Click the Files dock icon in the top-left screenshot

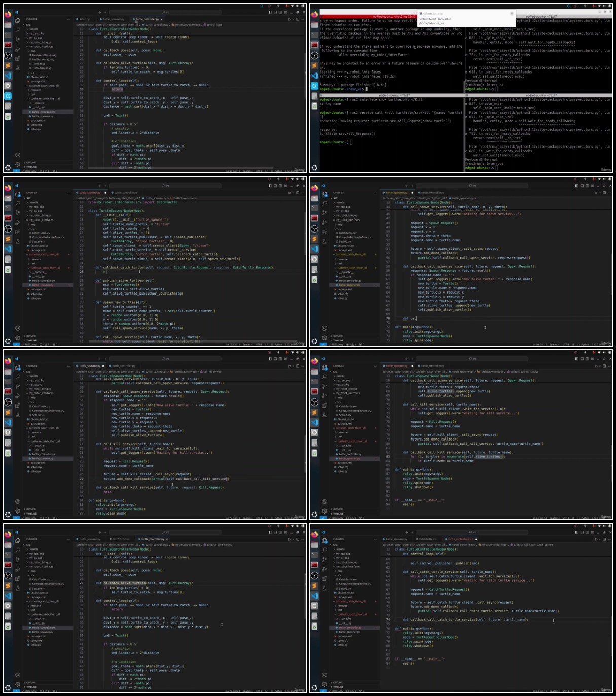coord(8,24)
